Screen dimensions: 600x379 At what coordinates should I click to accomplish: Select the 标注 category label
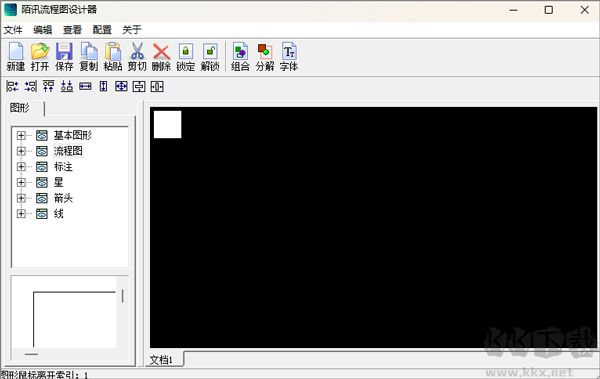[63, 167]
